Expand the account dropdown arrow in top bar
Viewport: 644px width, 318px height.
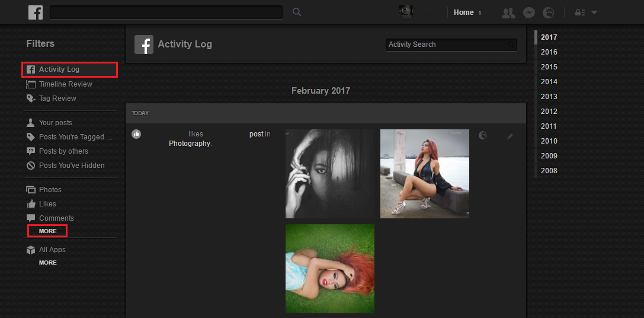pyautogui.click(x=594, y=12)
